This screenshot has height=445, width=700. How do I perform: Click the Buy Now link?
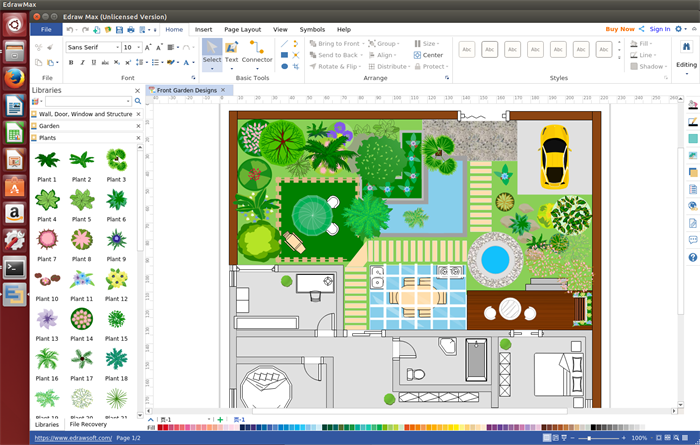pos(620,29)
